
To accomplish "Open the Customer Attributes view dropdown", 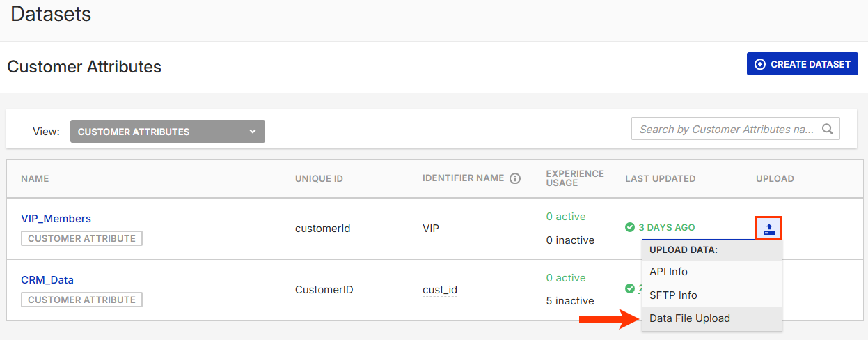I will [167, 131].
